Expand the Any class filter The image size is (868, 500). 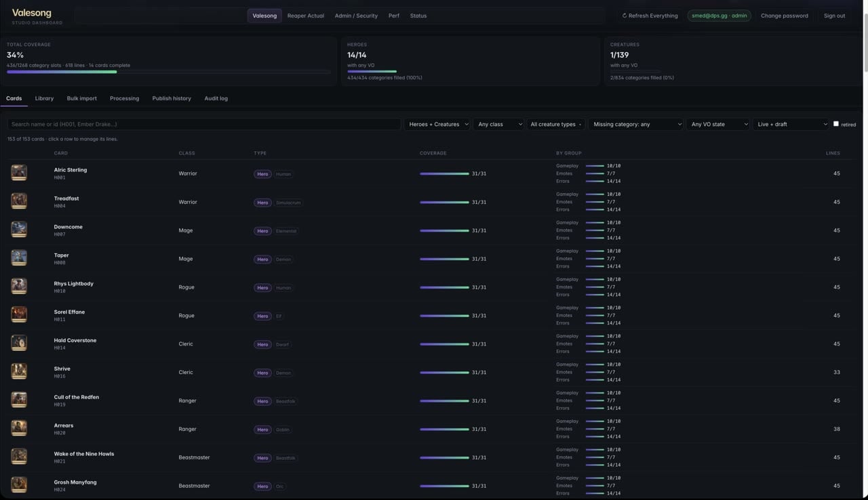point(500,124)
